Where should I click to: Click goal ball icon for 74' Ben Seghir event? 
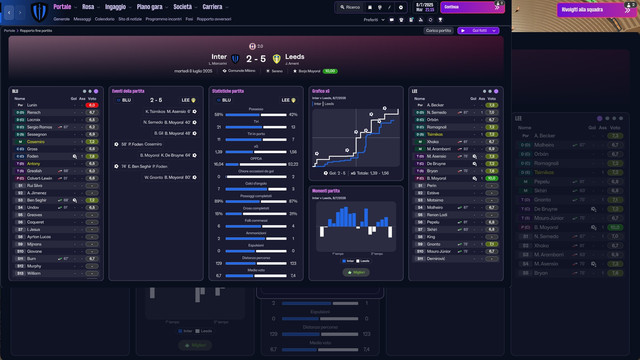point(116,166)
